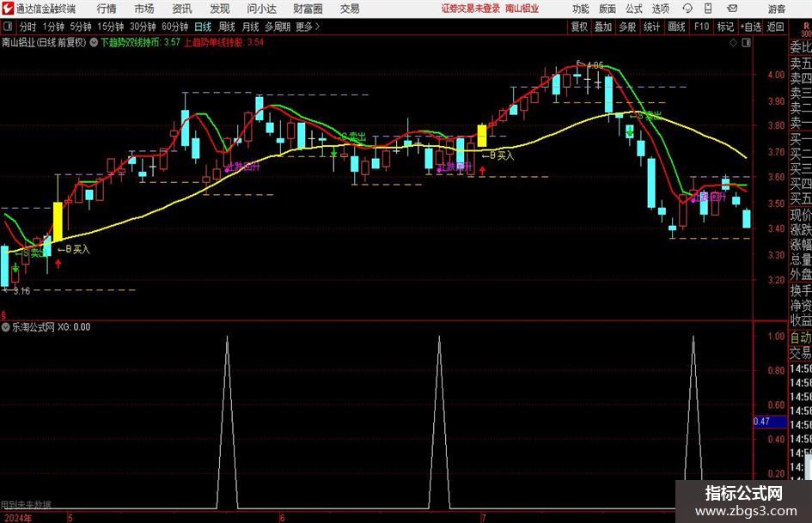Viewport: 812px width, 523px height.
Task: Click the 复权 toolbar button
Action: pos(579,27)
